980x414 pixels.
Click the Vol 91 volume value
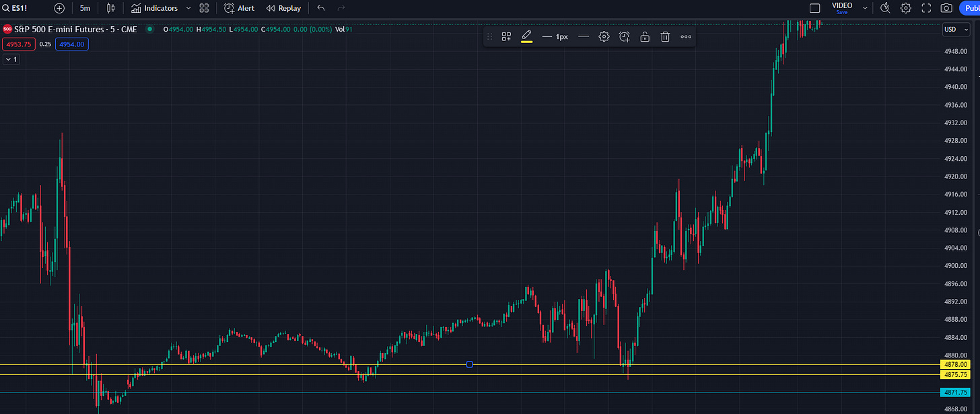(x=344, y=29)
